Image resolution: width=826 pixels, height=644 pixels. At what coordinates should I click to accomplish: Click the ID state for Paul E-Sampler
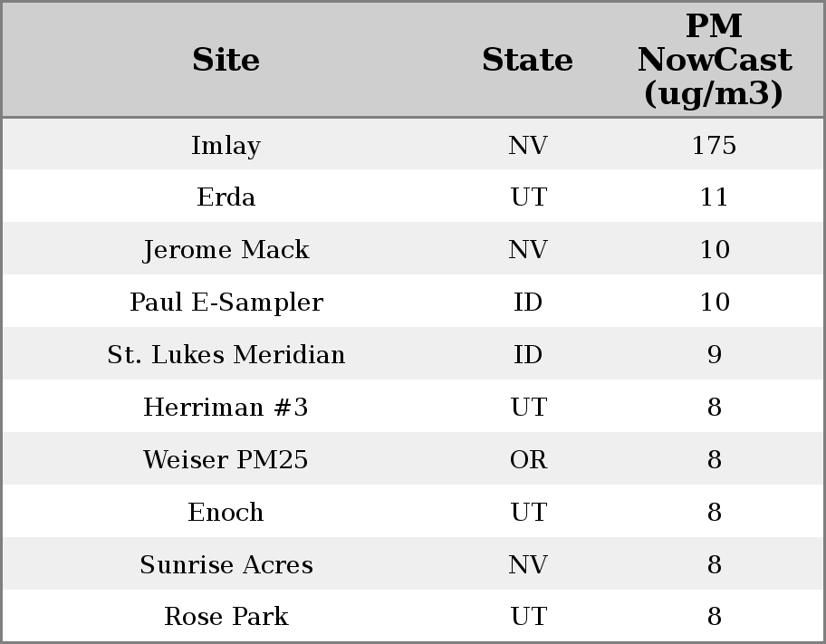(528, 302)
